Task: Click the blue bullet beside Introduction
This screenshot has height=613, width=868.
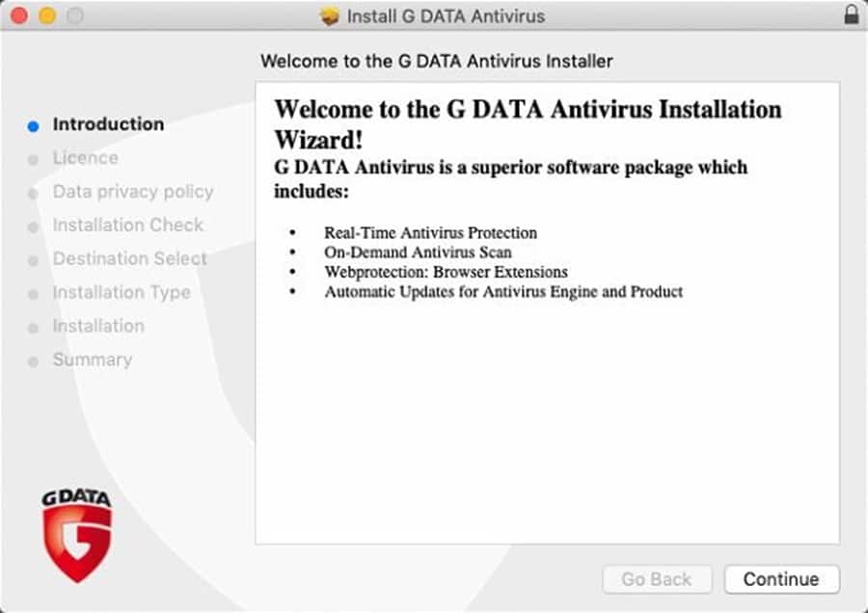Action: point(34,124)
